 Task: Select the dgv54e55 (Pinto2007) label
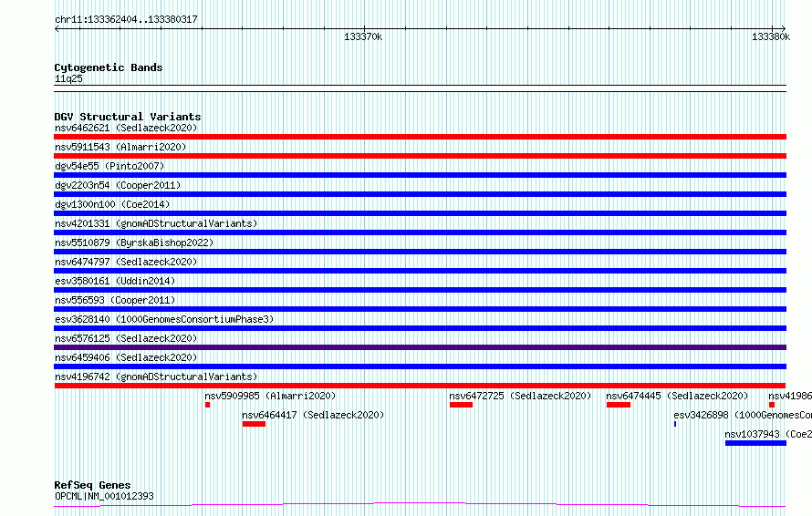point(109,166)
